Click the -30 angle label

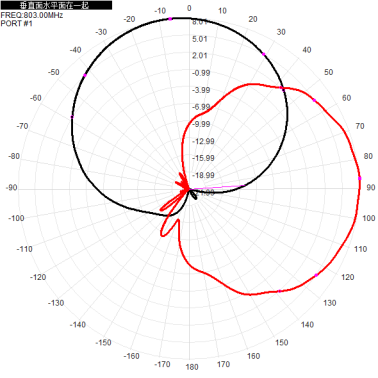point(101,32)
